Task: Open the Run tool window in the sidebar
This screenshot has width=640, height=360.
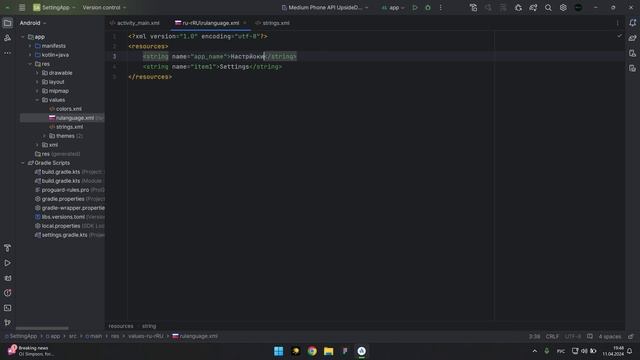Action: [7, 263]
